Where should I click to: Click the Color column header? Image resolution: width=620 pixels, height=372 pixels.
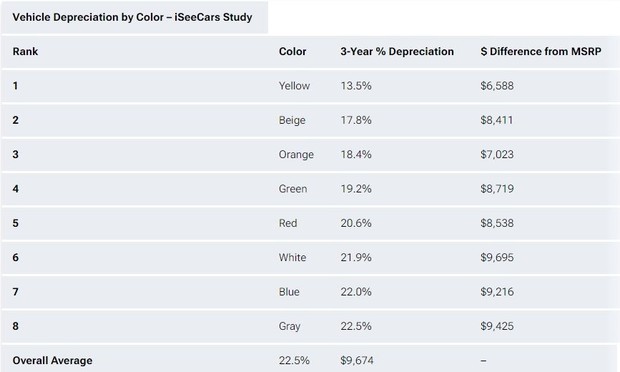click(x=292, y=51)
